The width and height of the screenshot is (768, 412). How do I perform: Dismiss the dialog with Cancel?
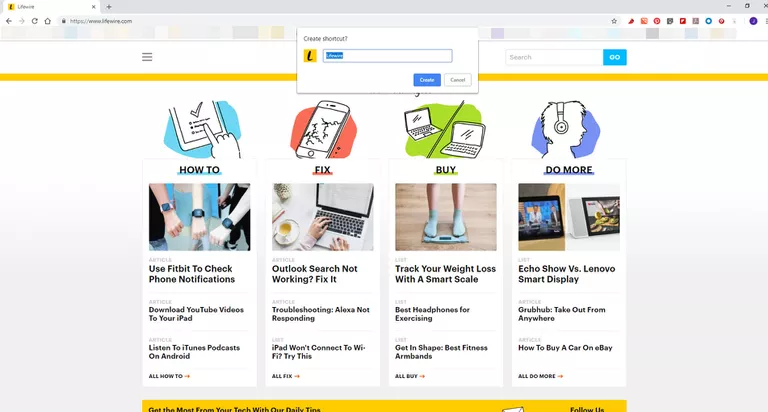(457, 80)
